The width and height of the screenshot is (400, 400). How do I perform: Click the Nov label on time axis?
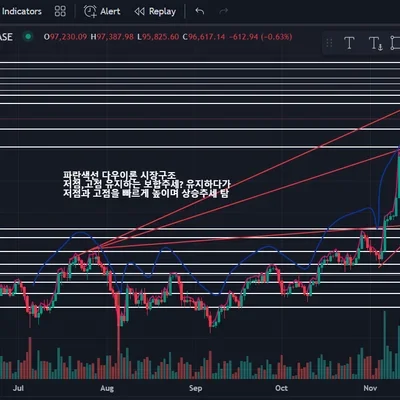[x=370, y=388]
